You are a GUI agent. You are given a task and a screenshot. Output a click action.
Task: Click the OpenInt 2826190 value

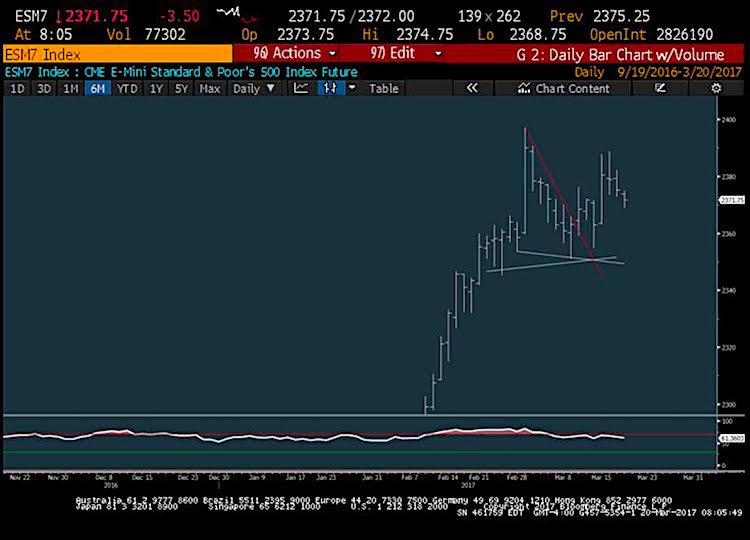(684, 34)
